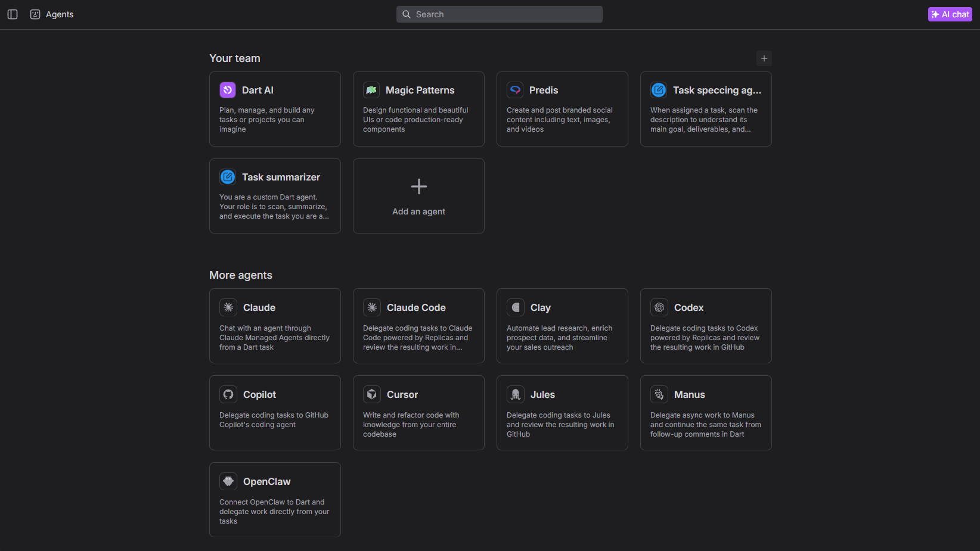Viewport: 980px width, 551px height.
Task: Toggle the sidebar panel icon
Action: pyautogui.click(x=13, y=14)
